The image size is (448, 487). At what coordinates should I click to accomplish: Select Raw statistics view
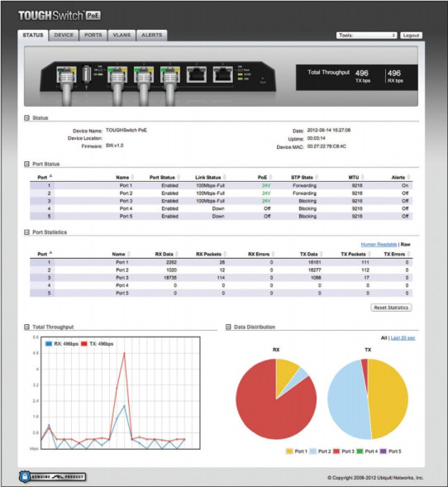pos(406,245)
